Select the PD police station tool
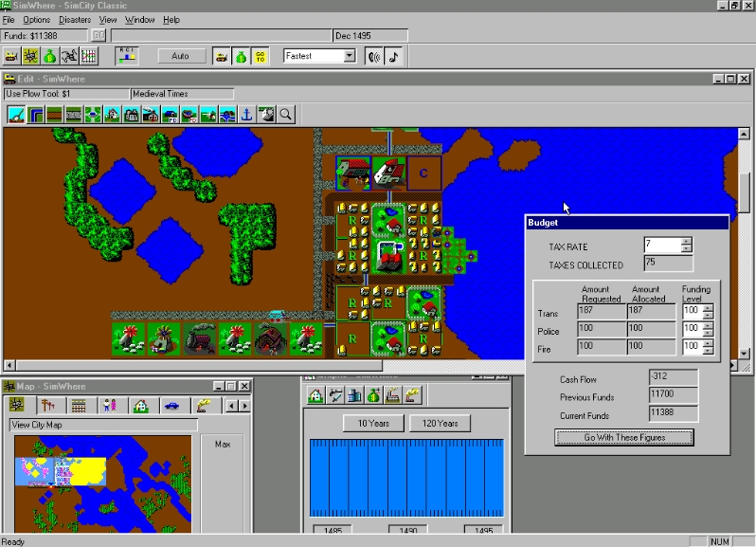Image resolution: width=756 pixels, height=547 pixels. click(171, 115)
